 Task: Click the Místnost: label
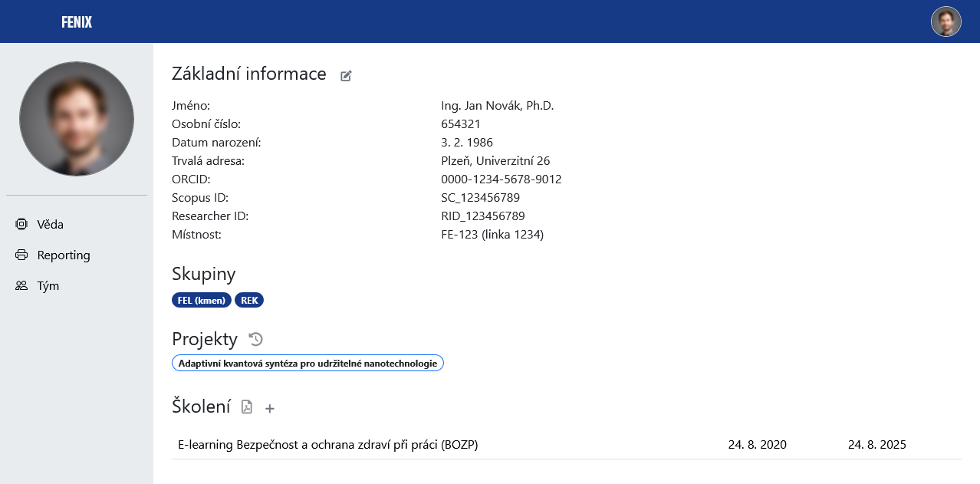click(196, 235)
